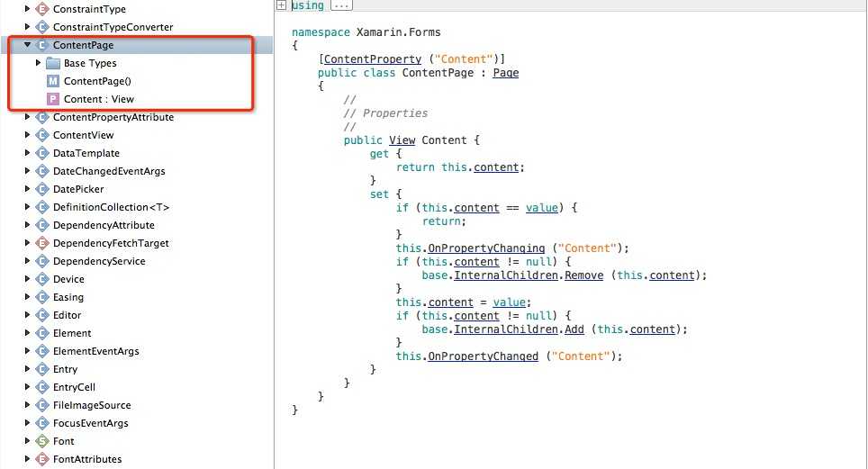868x469 pixels.
Task: Click the ContentPropertyAttribute class icon
Action: pos(42,117)
